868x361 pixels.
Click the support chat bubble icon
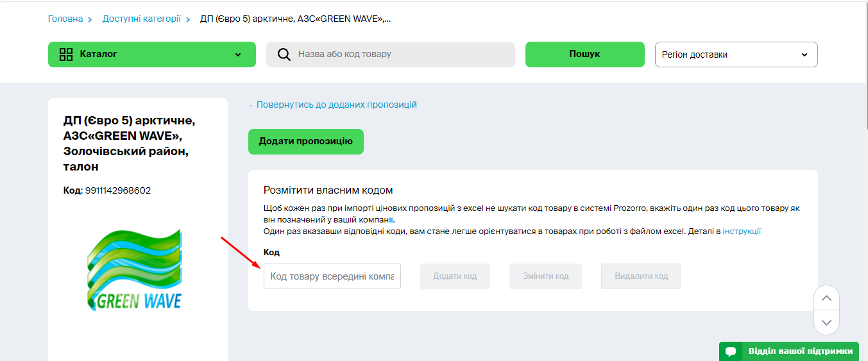pos(731,351)
